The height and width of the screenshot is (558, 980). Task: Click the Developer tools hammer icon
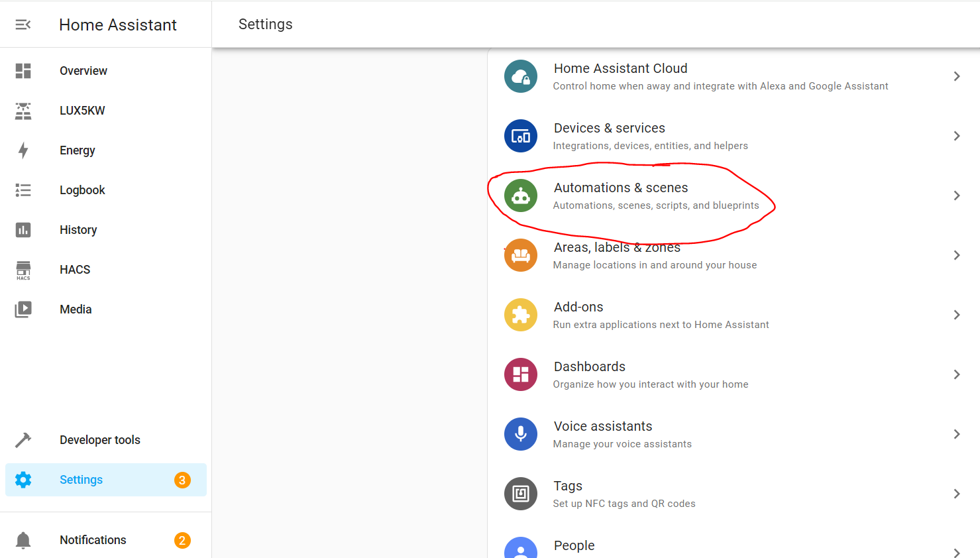click(x=23, y=440)
